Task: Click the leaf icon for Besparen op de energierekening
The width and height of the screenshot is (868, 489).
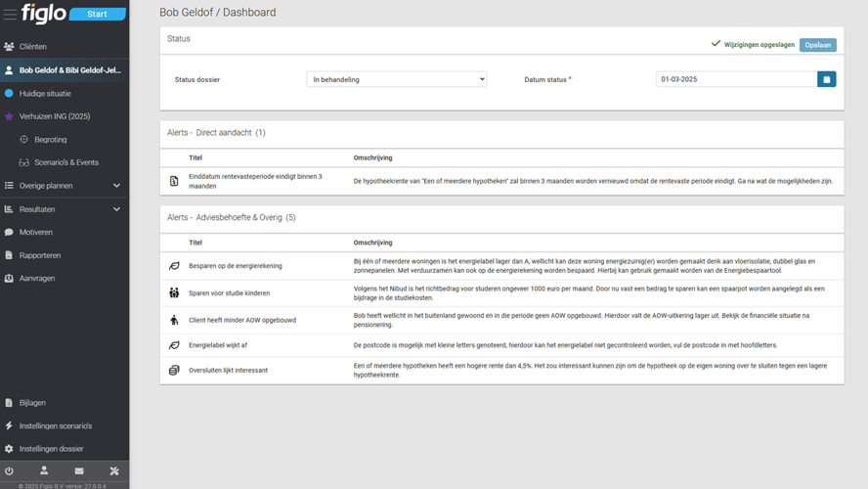Action: click(x=174, y=266)
